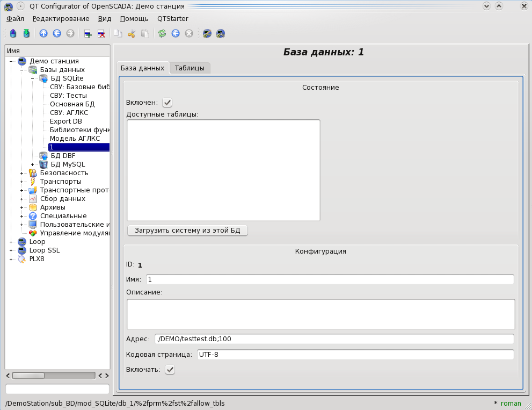Toggle the Включен checkbox in Состояние
The width and height of the screenshot is (532, 410).
(x=167, y=103)
